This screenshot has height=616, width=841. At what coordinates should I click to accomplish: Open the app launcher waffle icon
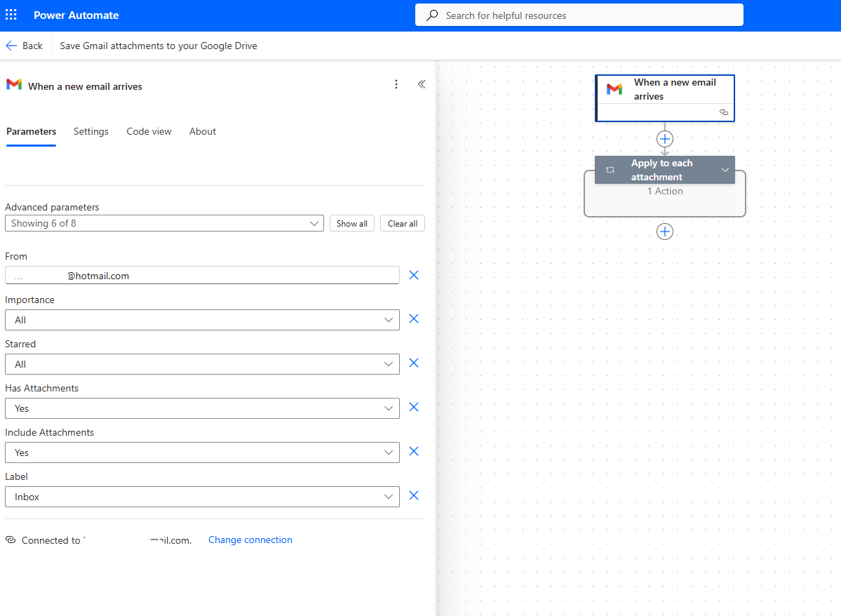pos(11,15)
